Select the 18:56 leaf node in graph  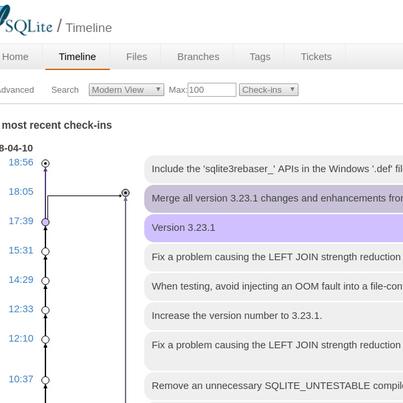46,163
